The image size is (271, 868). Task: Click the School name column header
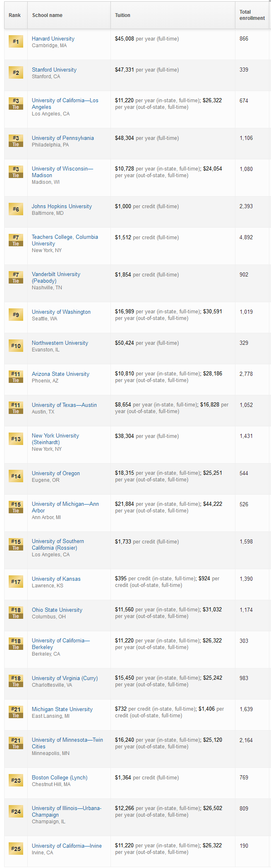click(47, 15)
